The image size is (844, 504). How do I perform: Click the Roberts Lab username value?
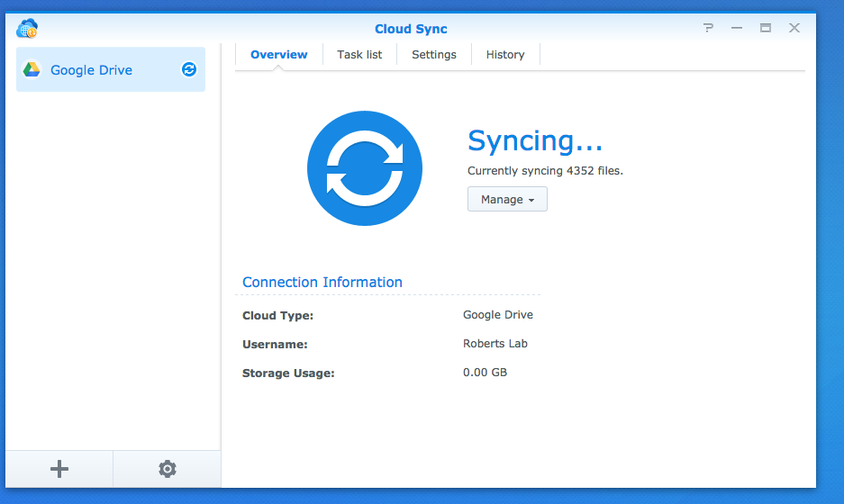click(x=495, y=344)
